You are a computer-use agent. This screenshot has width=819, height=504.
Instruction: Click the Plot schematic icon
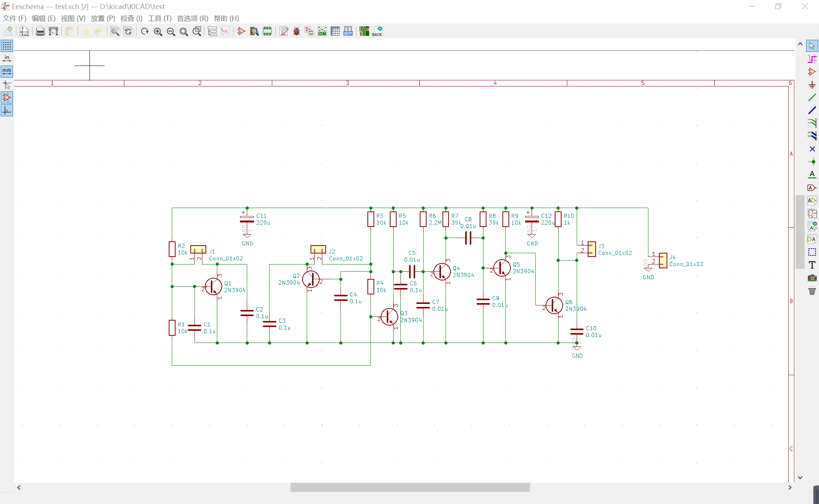click(x=53, y=31)
